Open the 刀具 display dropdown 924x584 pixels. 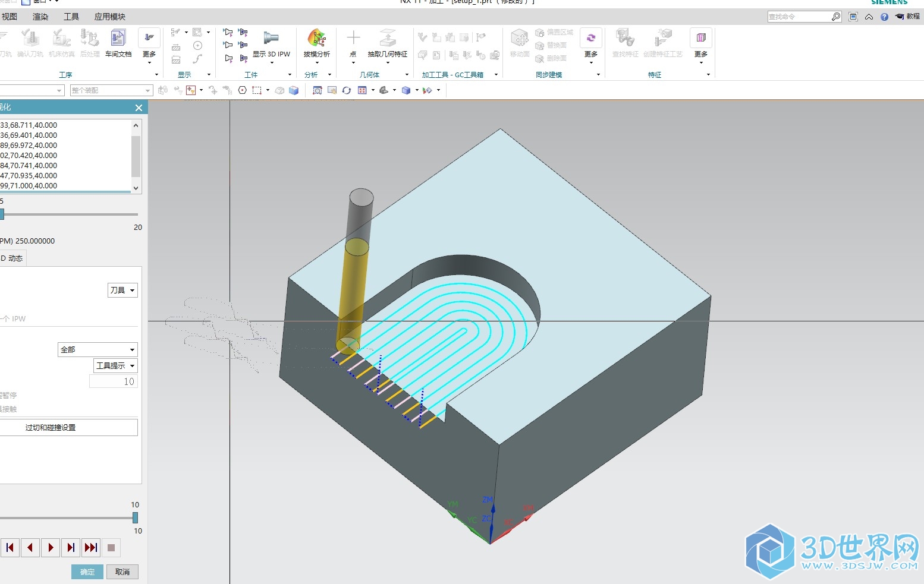click(123, 291)
